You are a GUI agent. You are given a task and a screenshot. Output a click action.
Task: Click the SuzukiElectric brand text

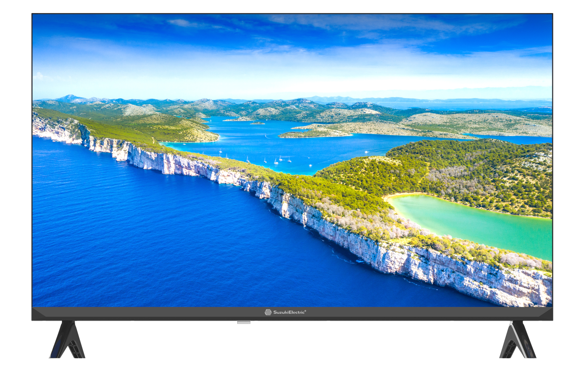289,312
